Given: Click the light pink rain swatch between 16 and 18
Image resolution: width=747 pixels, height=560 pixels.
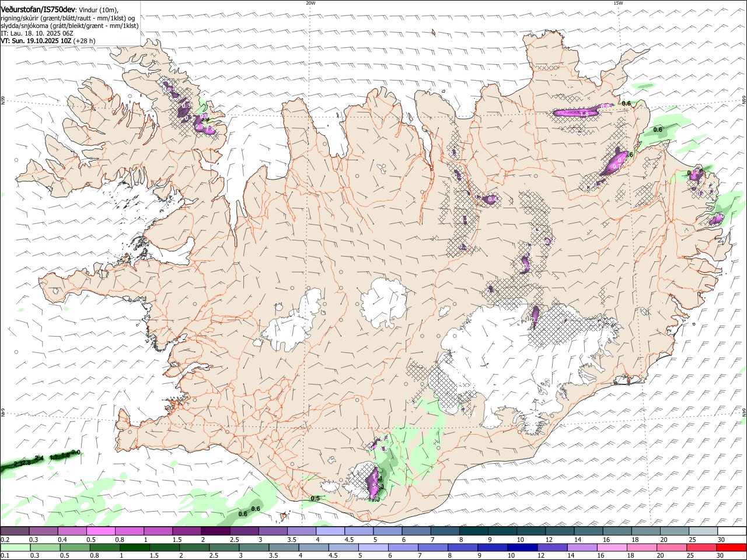Looking at the screenshot, I should coord(610,548).
